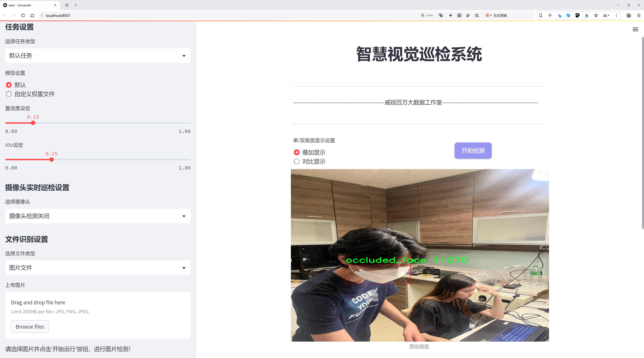Image resolution: width=644 pixels, height=358 pixels.
Task: Open the downloads icon in the toolbar
Action: [587, 15]
